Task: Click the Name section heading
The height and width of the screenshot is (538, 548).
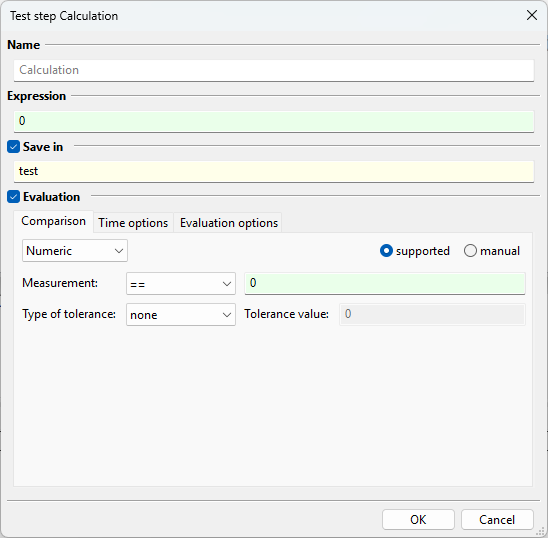Action: tap(23, 45)
